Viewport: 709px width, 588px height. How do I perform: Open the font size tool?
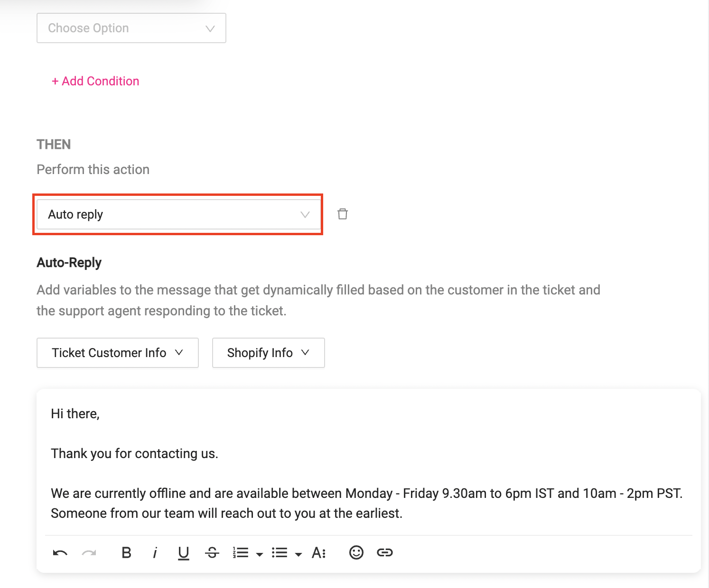pos(318,552)
